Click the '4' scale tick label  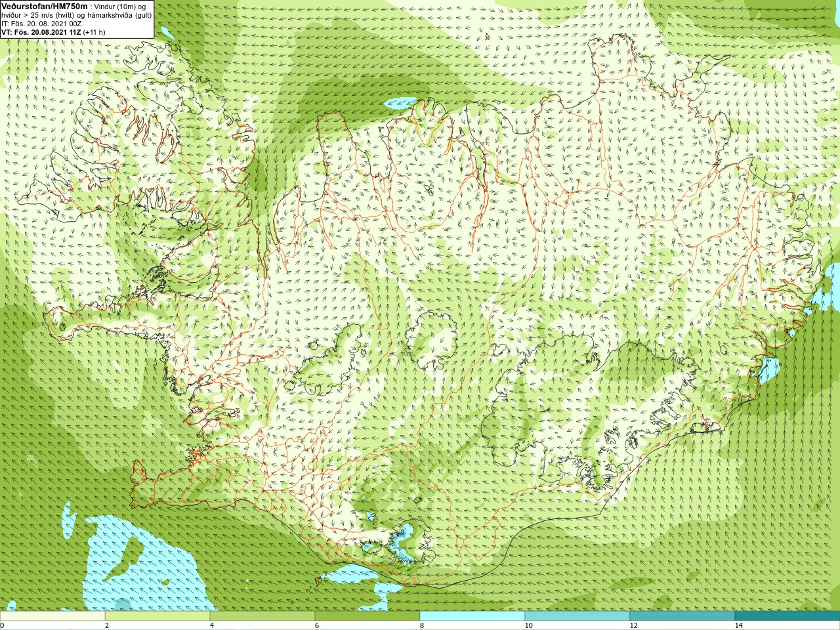[x=212, y=625]
